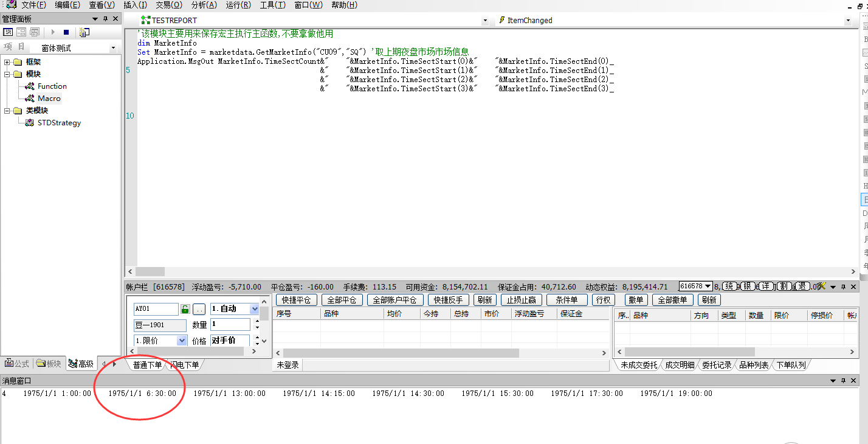Collapse the 模块 tree node

pyautogui.click(x=7, y=74)
